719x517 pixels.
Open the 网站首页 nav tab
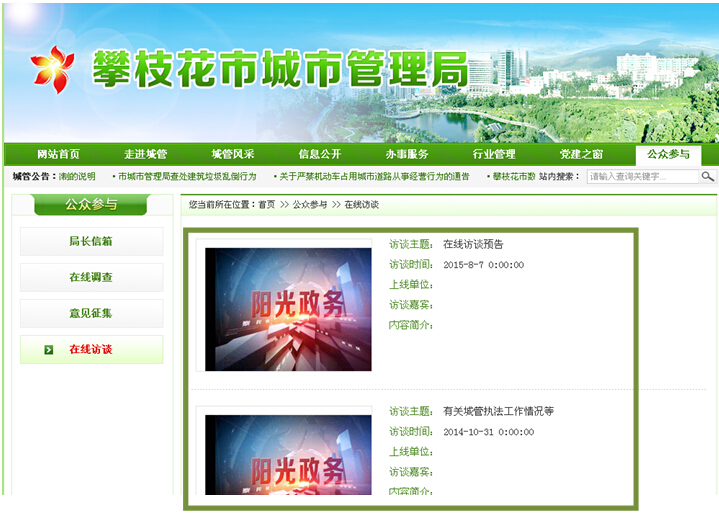pyautogui.click(x=58, y=154)
